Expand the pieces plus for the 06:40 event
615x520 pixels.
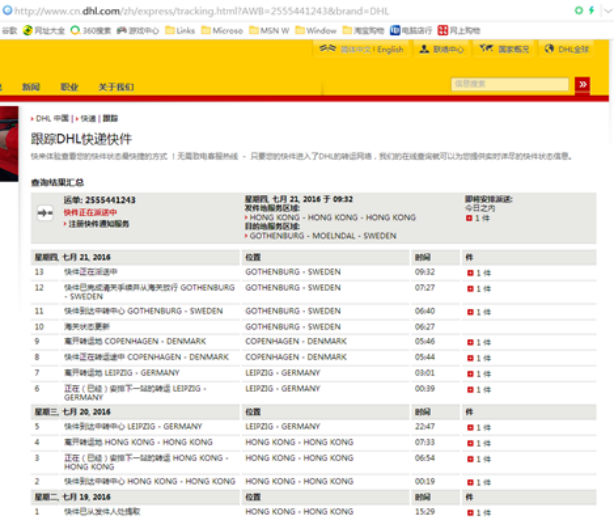(x=470, y=312)
